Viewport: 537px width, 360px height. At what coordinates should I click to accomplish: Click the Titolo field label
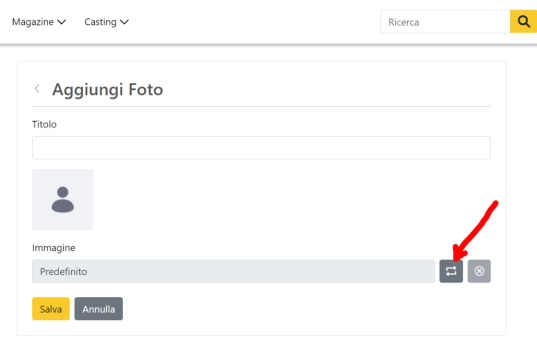pos(44,124)
